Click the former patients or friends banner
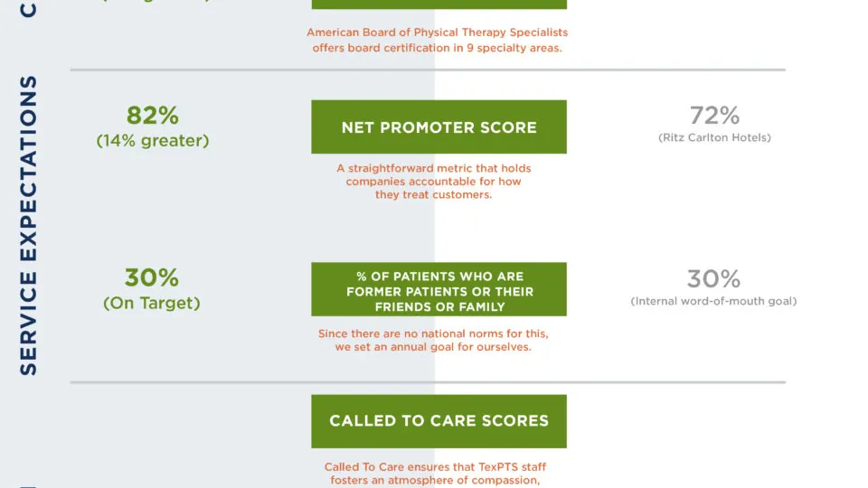868x488 pixels. (x=439, y=289)
